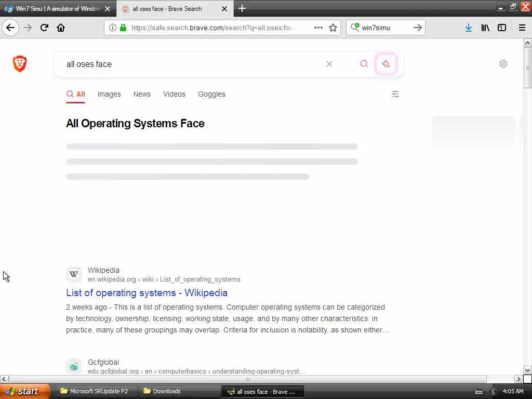Show site information icon in address bar
Image resolution: width=532 pixels, height=399 pixels.
[x=112, y=28]
